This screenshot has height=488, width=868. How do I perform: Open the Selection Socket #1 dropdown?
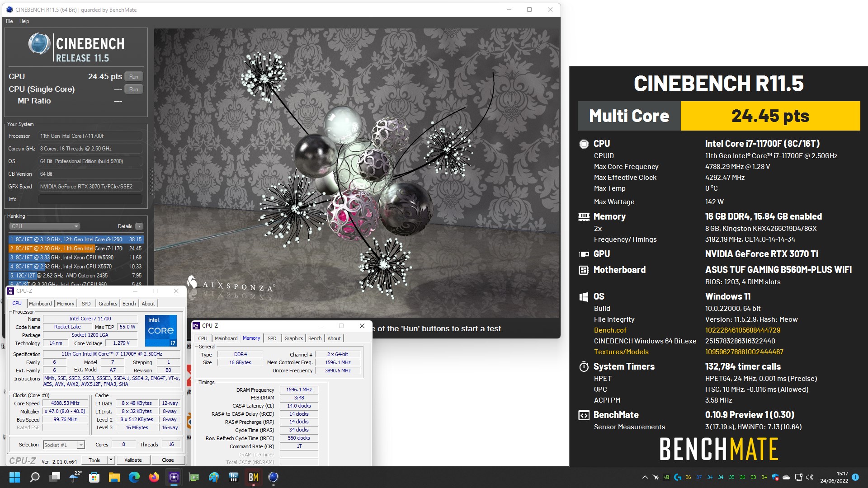pos(64,445)
